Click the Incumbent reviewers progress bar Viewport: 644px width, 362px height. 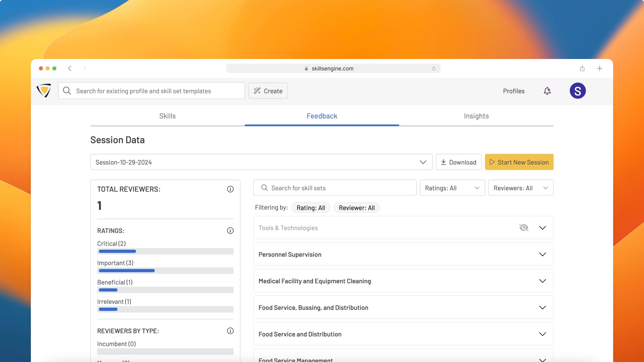(165, 352)
